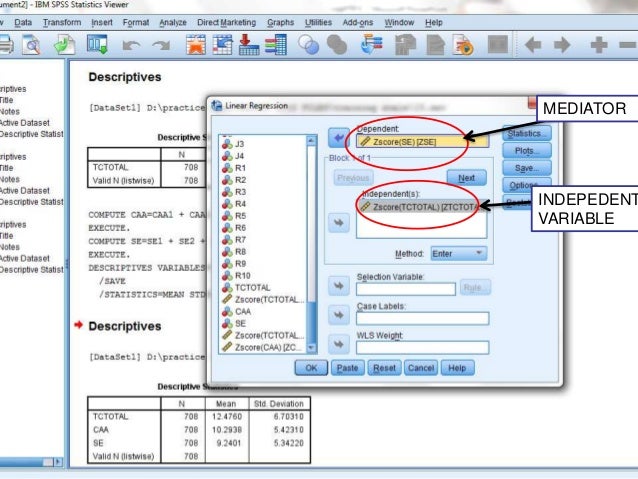Image resolution: width=638 pixels, height=479 pixels.
Task: Click the overlapping hollow circles icon
Action: click(308, 44)
